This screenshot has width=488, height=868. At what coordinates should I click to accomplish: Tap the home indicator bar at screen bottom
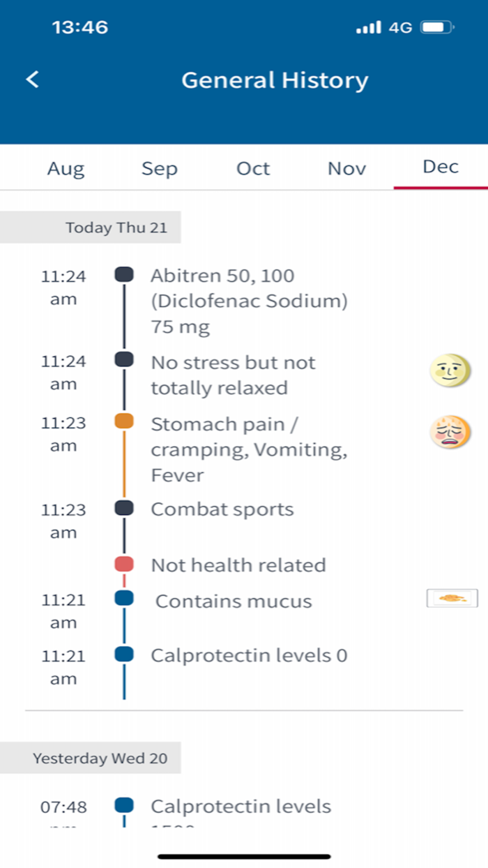pyautogui.click(x=244, y=854)
